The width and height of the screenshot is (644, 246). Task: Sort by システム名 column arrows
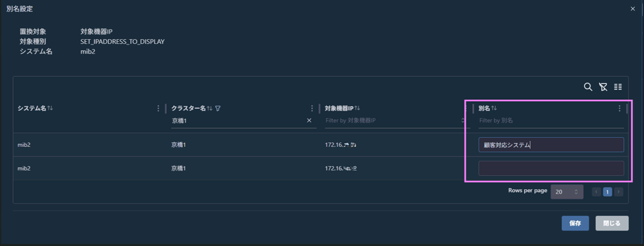50,108
